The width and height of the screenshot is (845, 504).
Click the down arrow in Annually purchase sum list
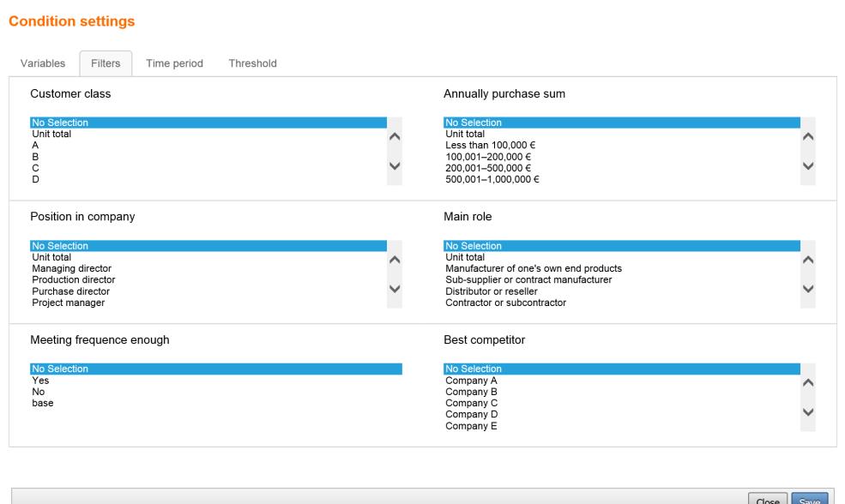(x=808, y=165)
